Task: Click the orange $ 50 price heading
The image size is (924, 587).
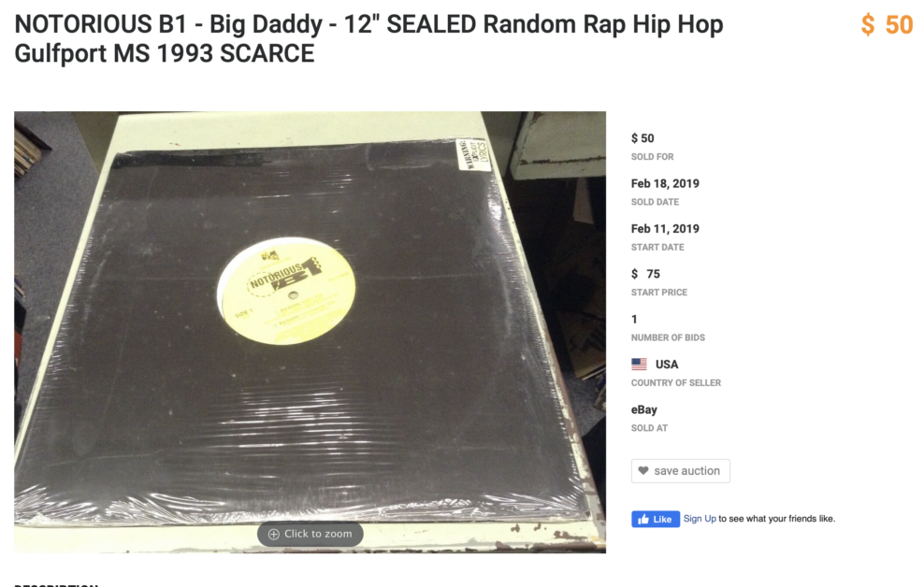Action: (887, 24)
